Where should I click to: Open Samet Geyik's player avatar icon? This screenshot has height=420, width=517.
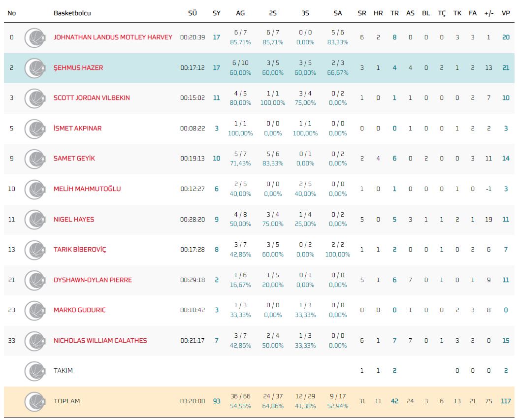point(35,159)
